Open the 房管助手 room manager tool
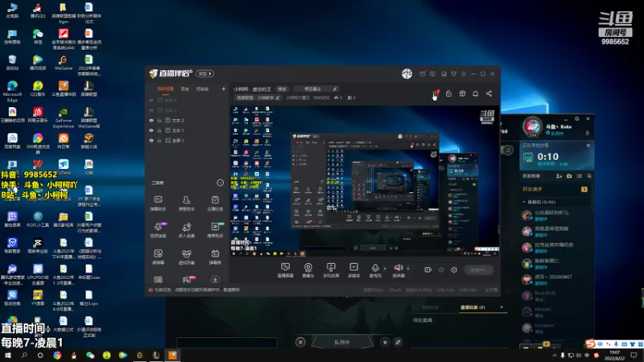The image size is (644, 362). [186, 203]
